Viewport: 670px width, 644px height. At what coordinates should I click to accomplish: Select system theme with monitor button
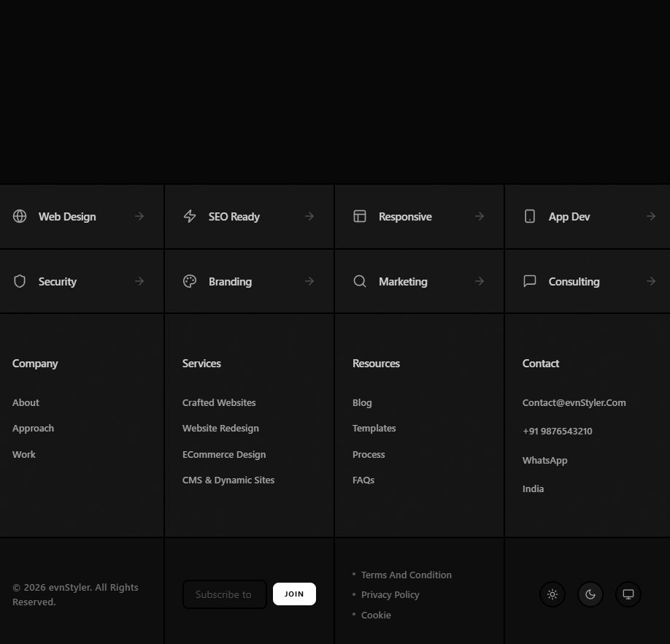(628, 594)
